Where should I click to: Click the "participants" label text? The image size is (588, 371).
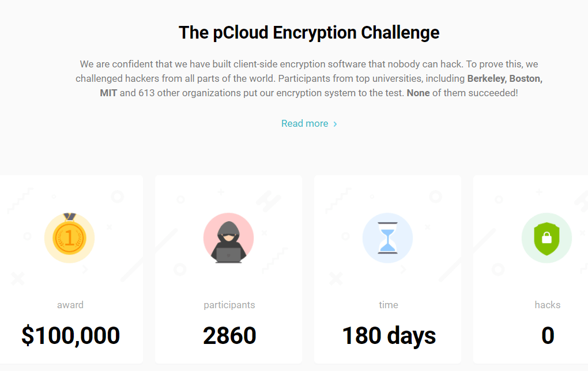click(x=229, y=305)
